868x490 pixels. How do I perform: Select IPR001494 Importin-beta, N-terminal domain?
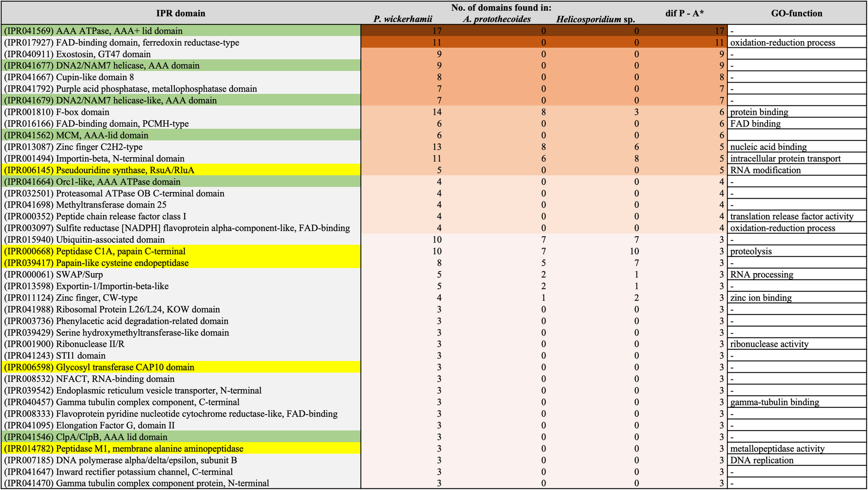point(181,158)
